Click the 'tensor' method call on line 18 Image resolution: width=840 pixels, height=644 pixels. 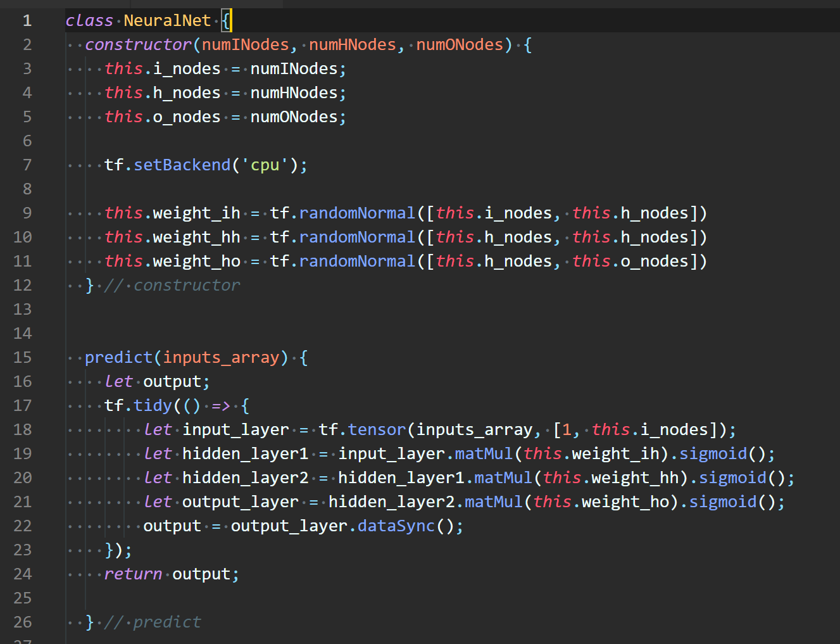tap(377, 429)
